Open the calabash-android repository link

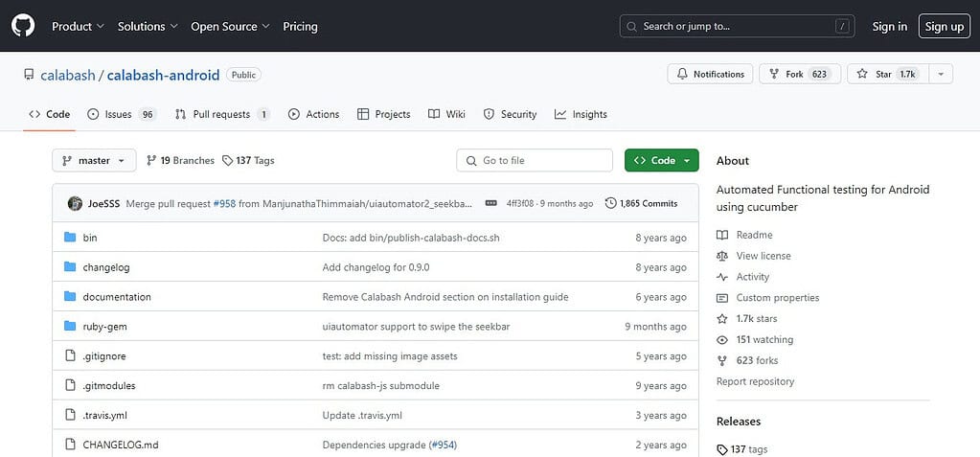pos(163,75)
